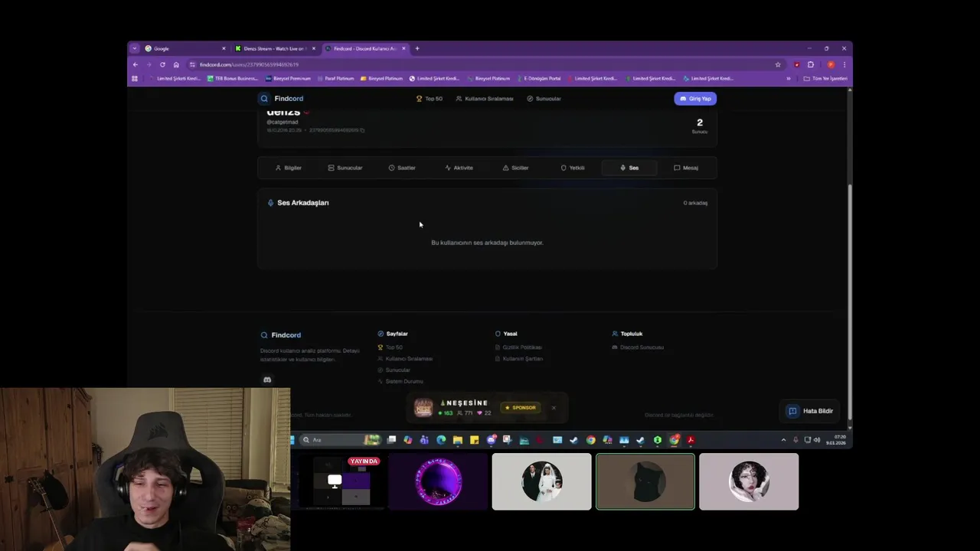
Task: Open the apps grid in bookmarks bar
Action: click(x=135, y=78)
